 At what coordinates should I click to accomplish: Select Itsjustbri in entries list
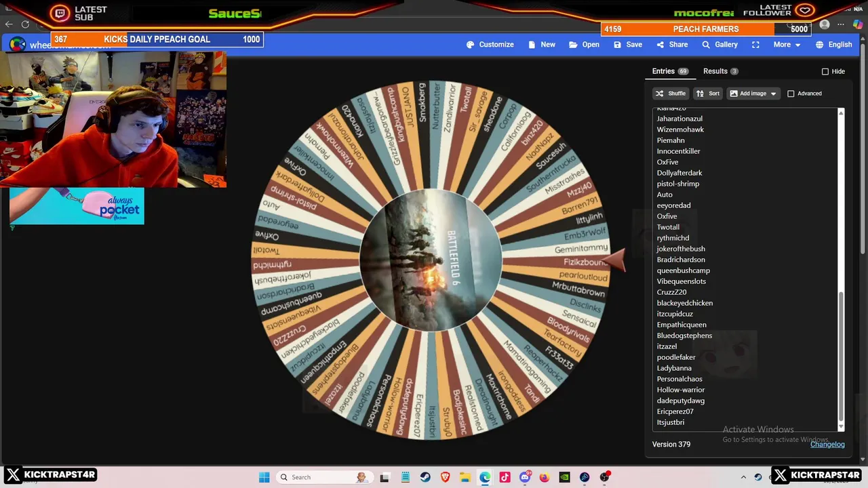[x=671, y=422]
